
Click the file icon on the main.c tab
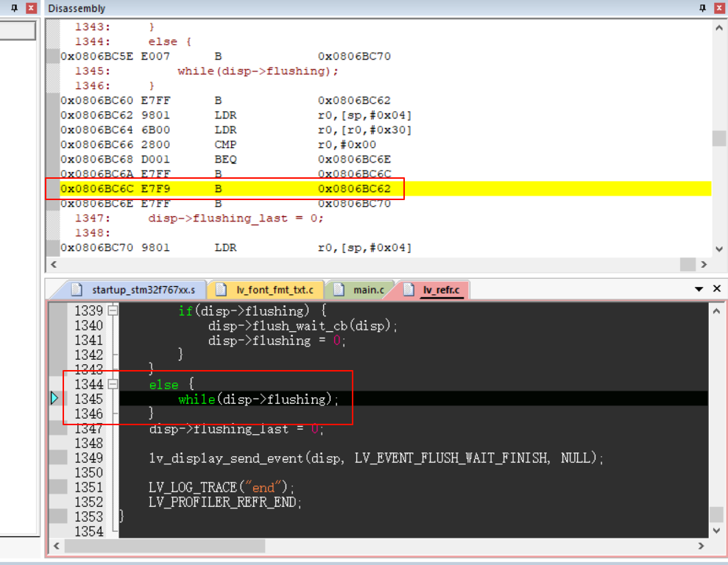tap(339, 290)
